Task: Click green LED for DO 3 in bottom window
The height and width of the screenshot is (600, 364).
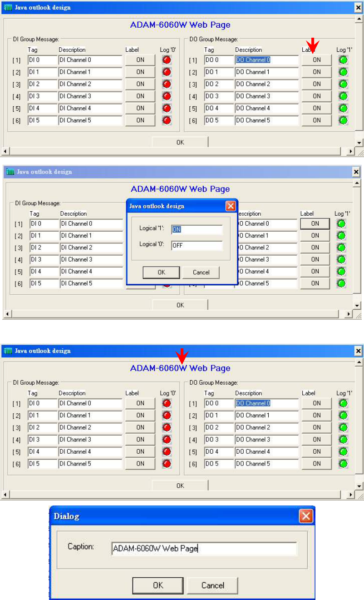Action: [x=343, y=439]
